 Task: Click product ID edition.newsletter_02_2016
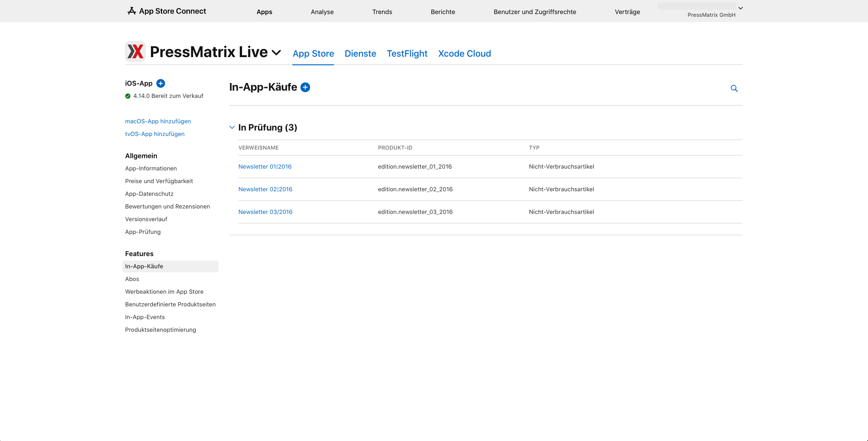[415, 189]
